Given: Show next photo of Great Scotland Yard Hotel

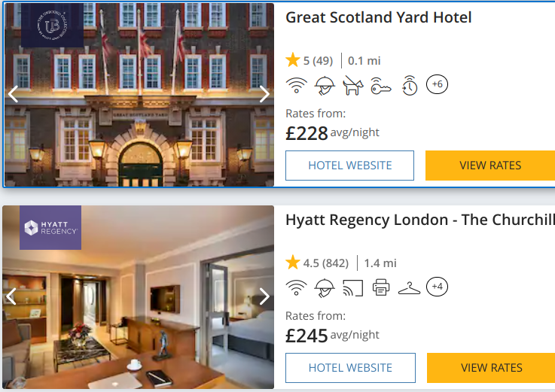Looking at the screenshot, I should [x=264, y=94].
